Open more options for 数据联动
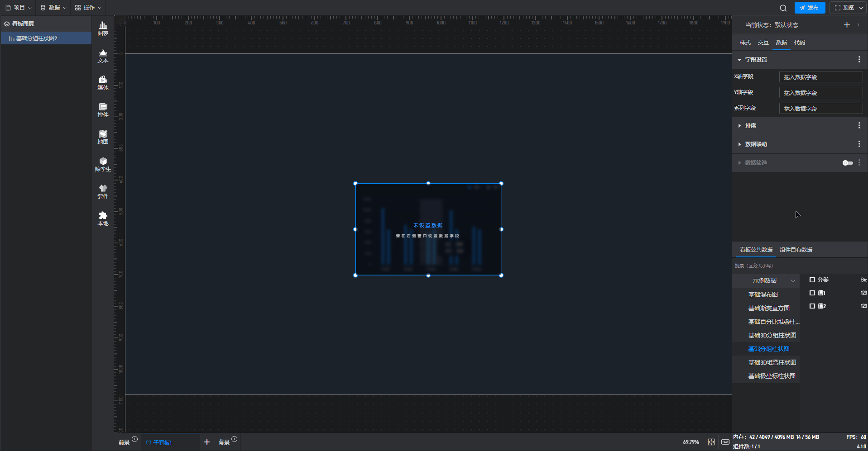Image resolution: width=868 pixels, height=451 pixels. coord(859,144)
